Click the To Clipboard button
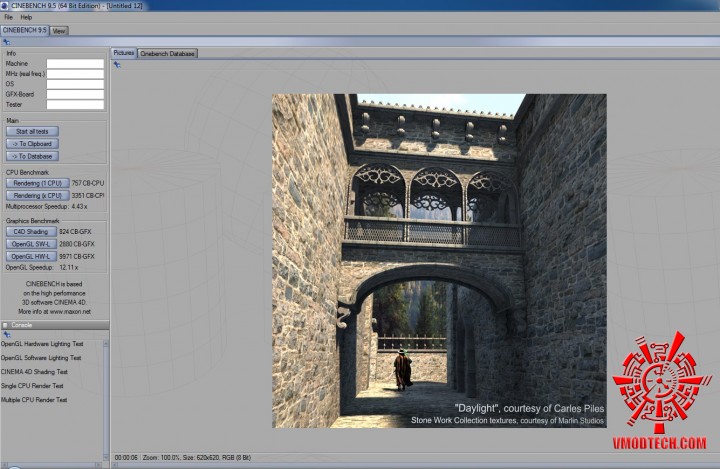 pyautogui.click(x=32, y=144)
